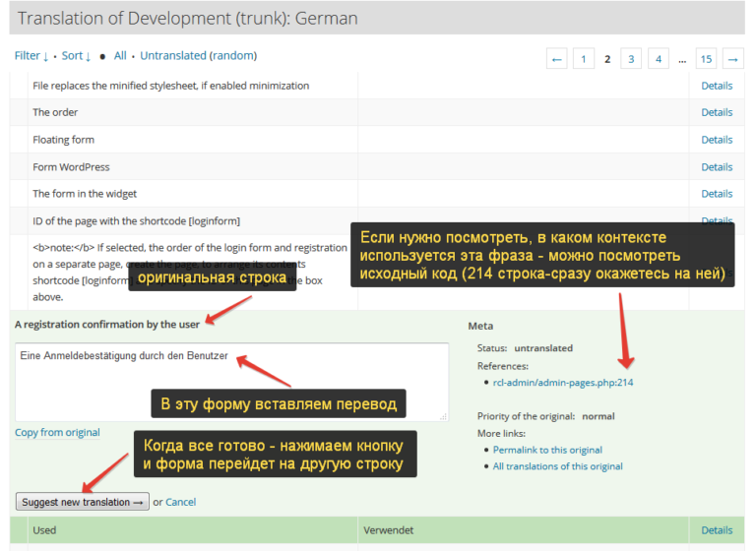
Task: Go to previous page with left arrow
Action: pyautogui.click(x=557, y=59)
